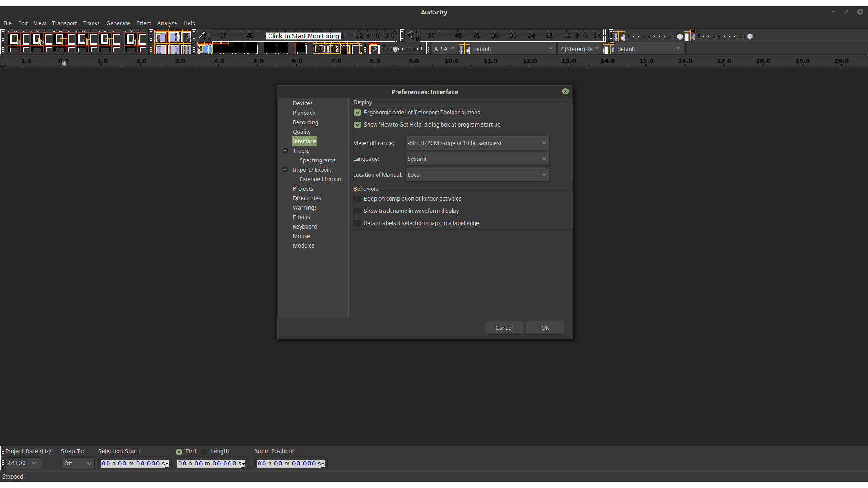
Task: Select the Zoom tool
Action: [x=160, y=49]
